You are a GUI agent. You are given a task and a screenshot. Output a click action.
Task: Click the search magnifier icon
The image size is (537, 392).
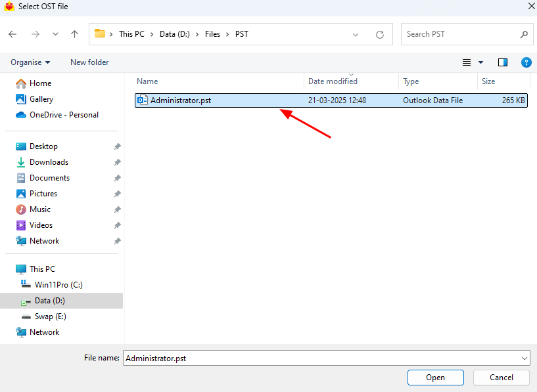(x=524, y=34)
